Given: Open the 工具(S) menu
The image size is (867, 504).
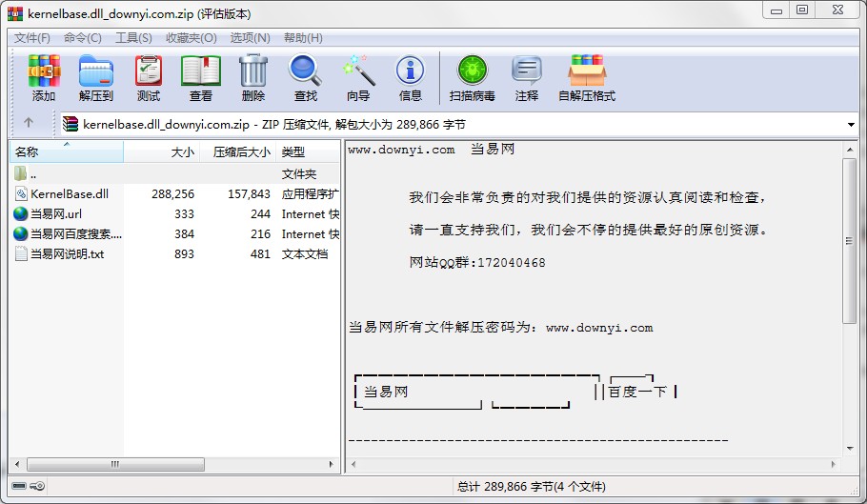Looking at the screenshot, I should tap(133, 37).
